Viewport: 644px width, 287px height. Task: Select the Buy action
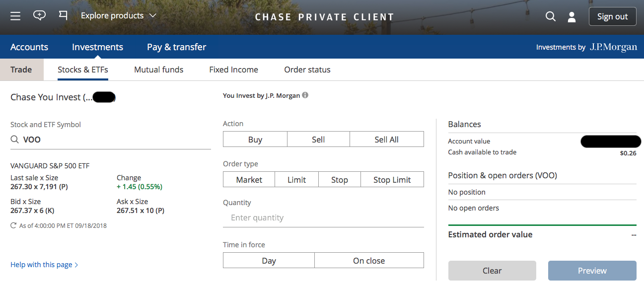point(255,140)
